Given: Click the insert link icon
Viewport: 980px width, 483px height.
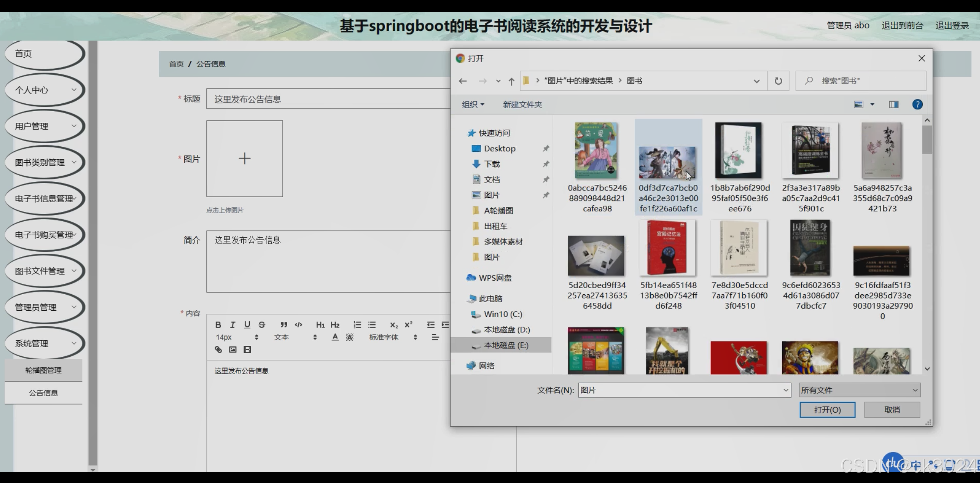Looking at the screenshot, I should coord(218,349).
